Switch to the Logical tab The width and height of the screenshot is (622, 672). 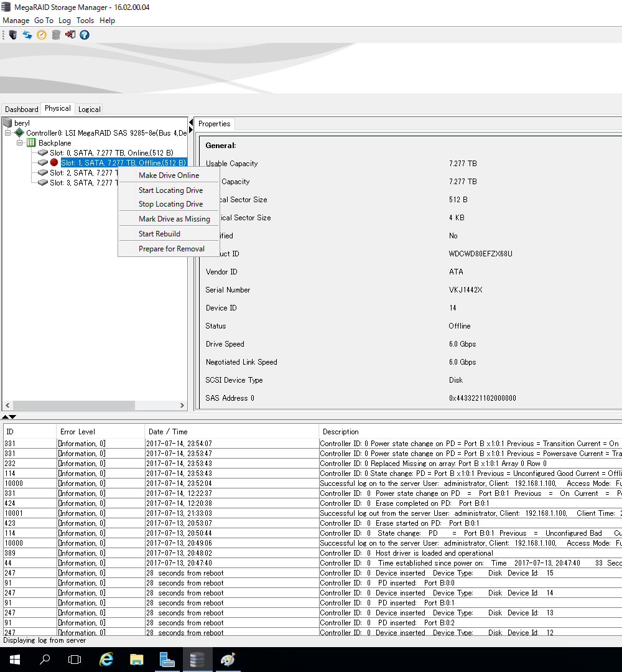click(89, 109)
